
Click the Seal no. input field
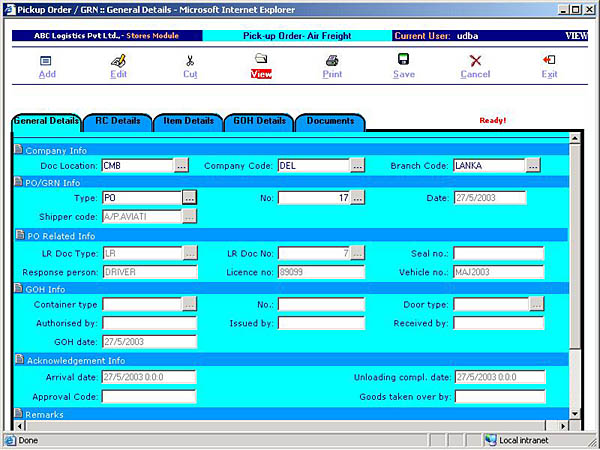point(498,253)
